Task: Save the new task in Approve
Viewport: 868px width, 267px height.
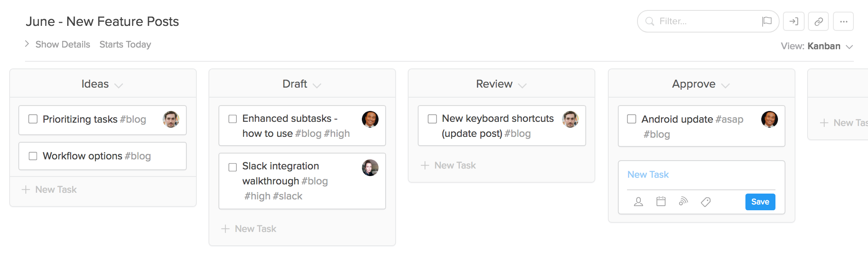Action: click(x=760, y=202)
